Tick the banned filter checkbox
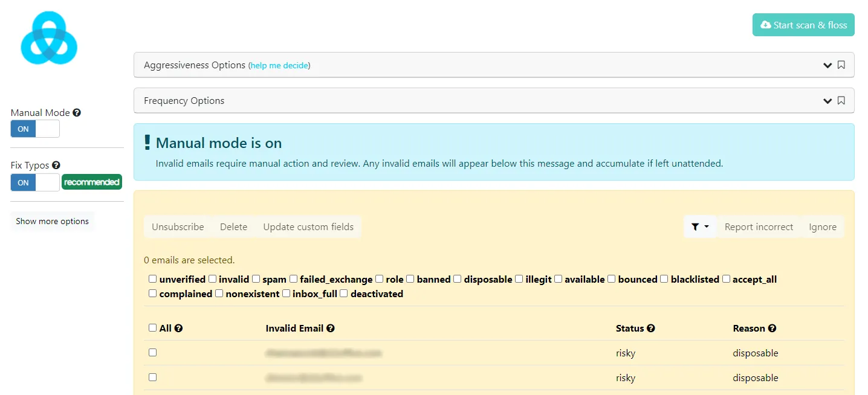 pyautogui.click(x=410, y=279)
